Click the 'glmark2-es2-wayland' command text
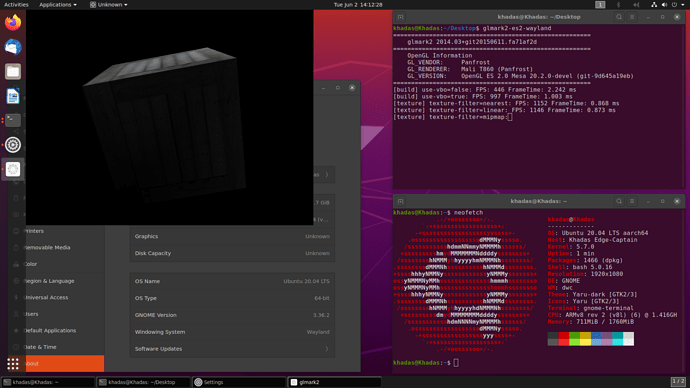 coord(517,28)
